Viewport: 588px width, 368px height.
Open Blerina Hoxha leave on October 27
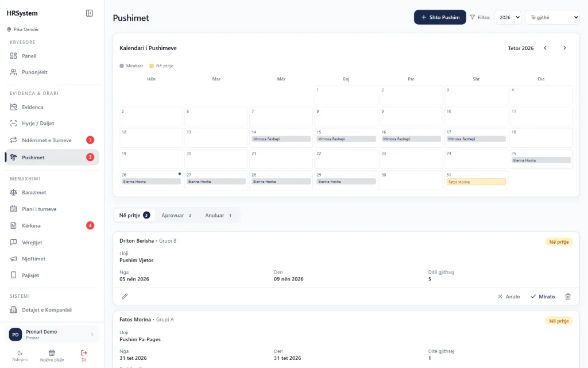pyautogui.click(x=216, y=181)
